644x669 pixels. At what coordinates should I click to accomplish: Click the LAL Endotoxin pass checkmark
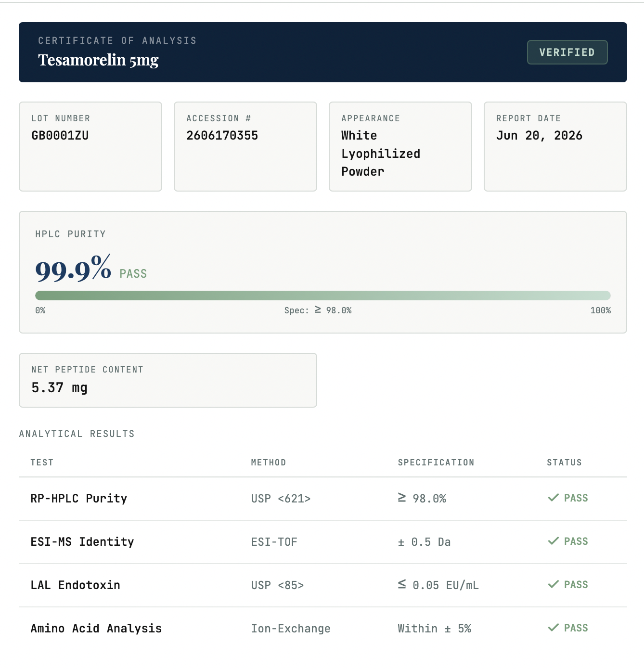tap(554, 584)
